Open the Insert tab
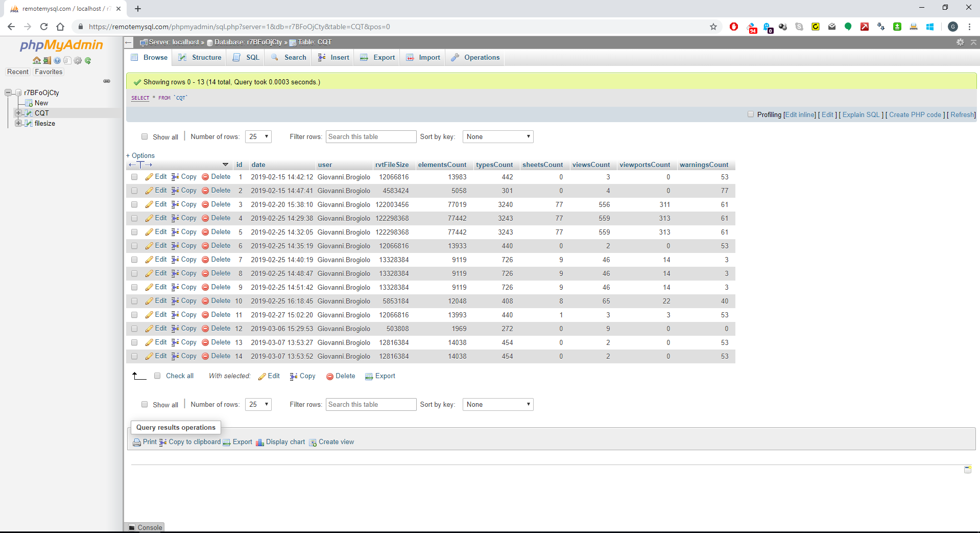The height and width of the screenshot is (533, 980). pyautogui.click(x=333, y=57)
